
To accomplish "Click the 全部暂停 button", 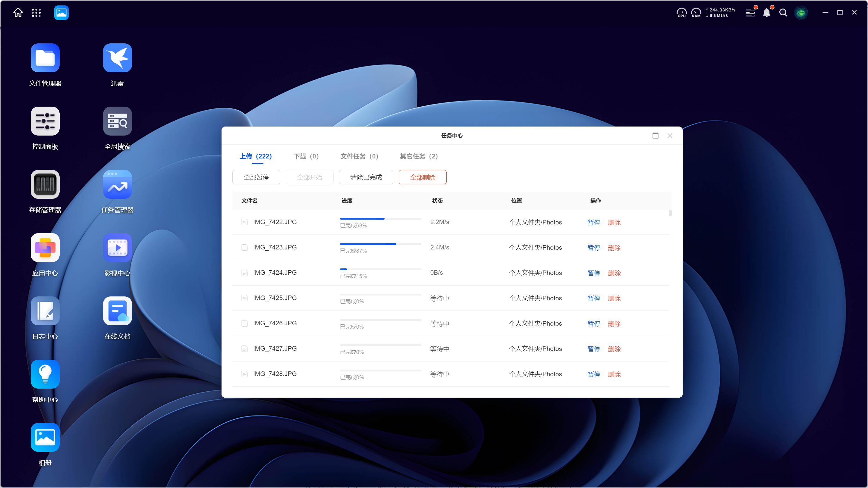I will click(x=256, y=177).
